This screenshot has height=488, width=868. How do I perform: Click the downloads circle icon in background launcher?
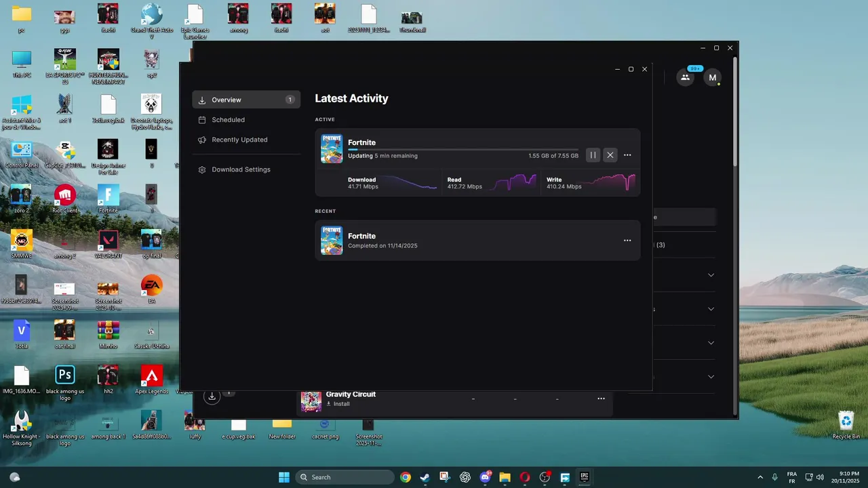click(212, 396)
